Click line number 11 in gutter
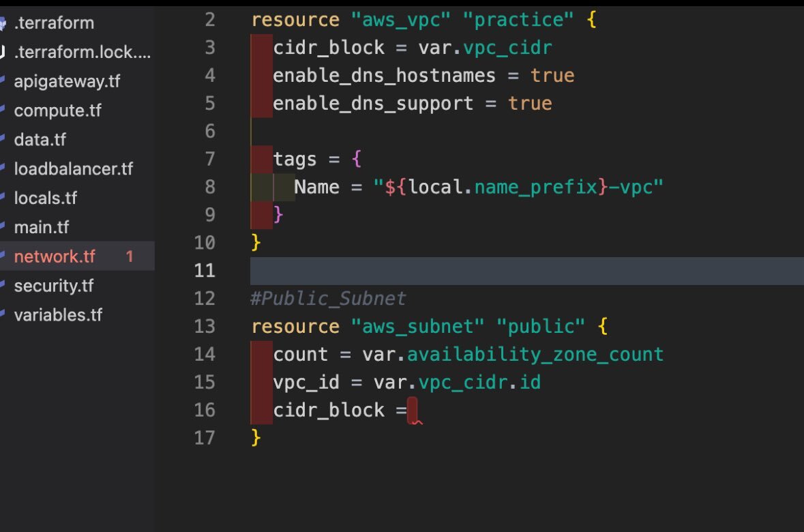The image size is (804, 532). pos(205,270)
